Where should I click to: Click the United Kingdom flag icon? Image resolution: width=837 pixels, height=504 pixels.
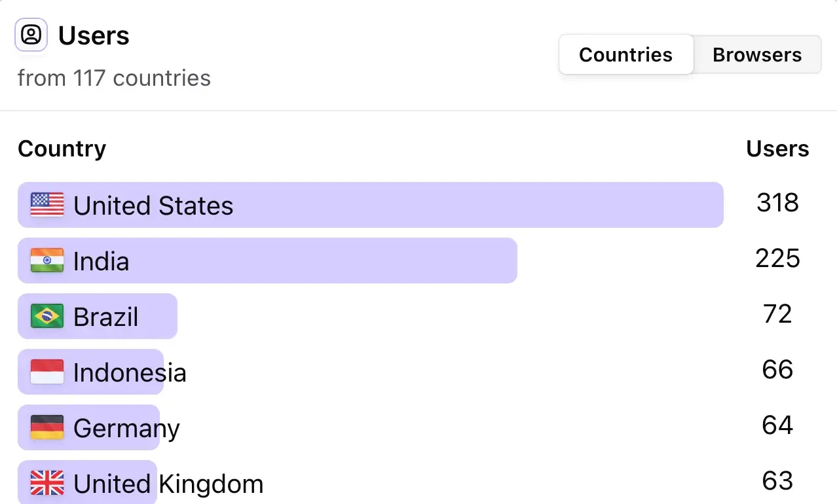pos(46,483)
